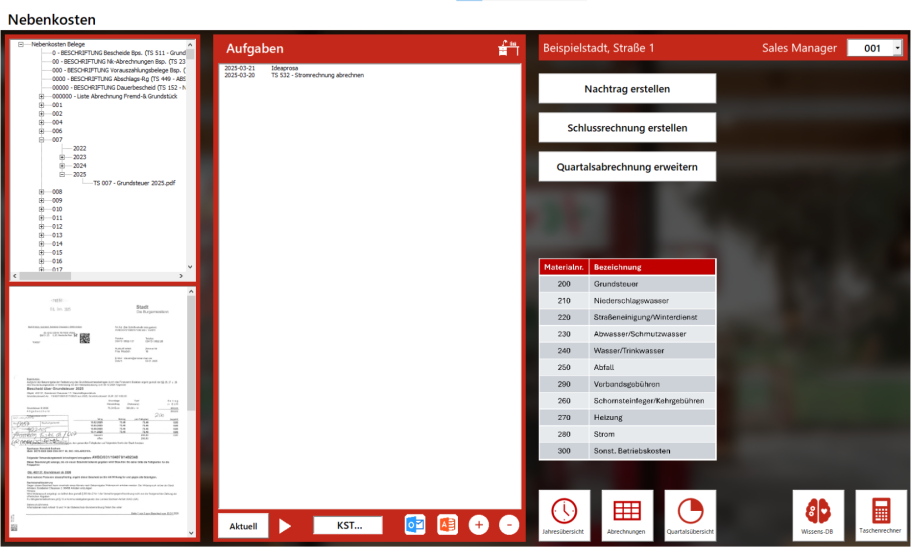Click the Nachtrag erstellen button
Screen dimensions: 911x547
tap(627, 89)
